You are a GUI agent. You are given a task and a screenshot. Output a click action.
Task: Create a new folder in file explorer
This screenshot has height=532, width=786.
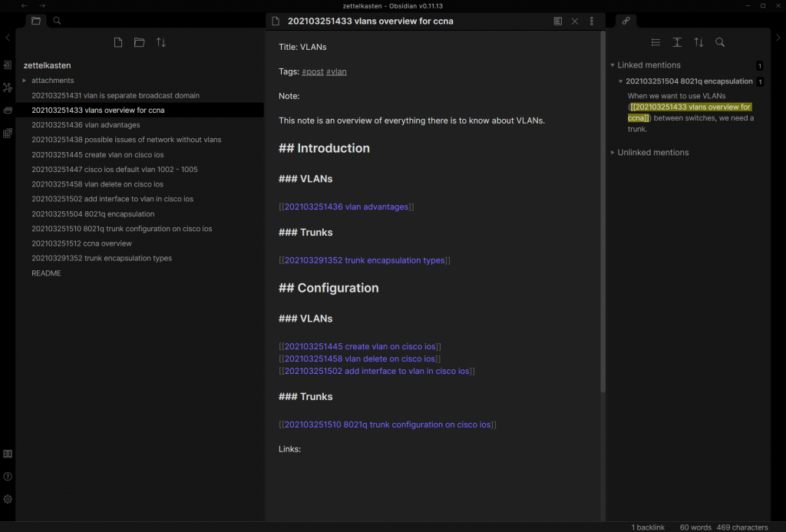pyautogui.click(x=139, y=43)
